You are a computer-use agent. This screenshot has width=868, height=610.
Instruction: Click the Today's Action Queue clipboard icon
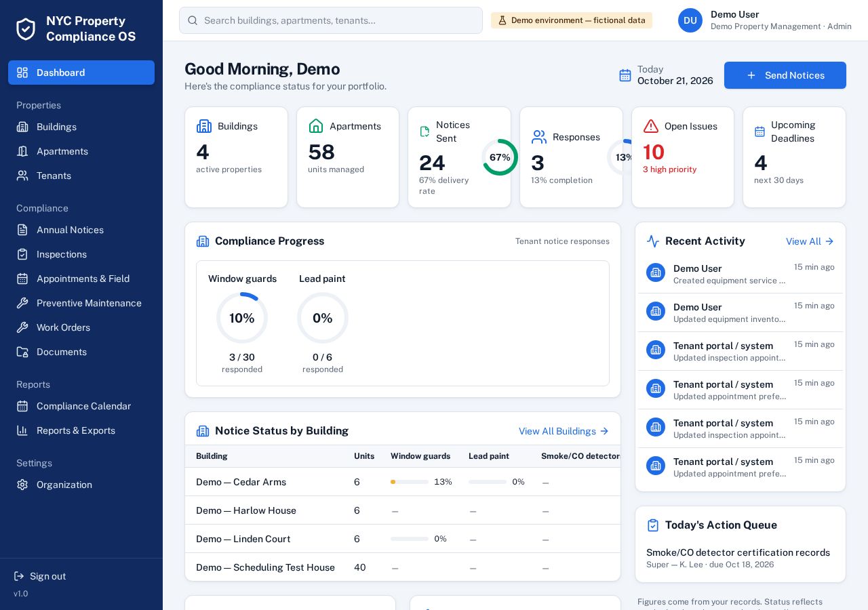(x=653, y=525)
